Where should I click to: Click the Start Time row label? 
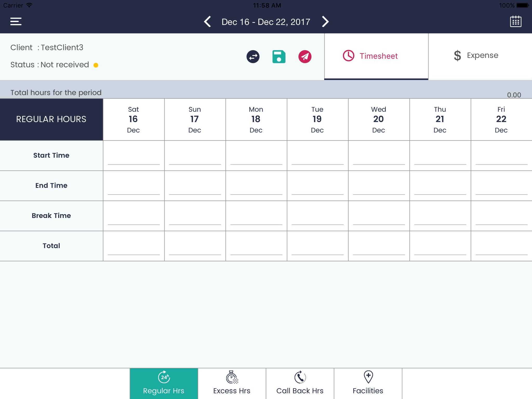51,155
